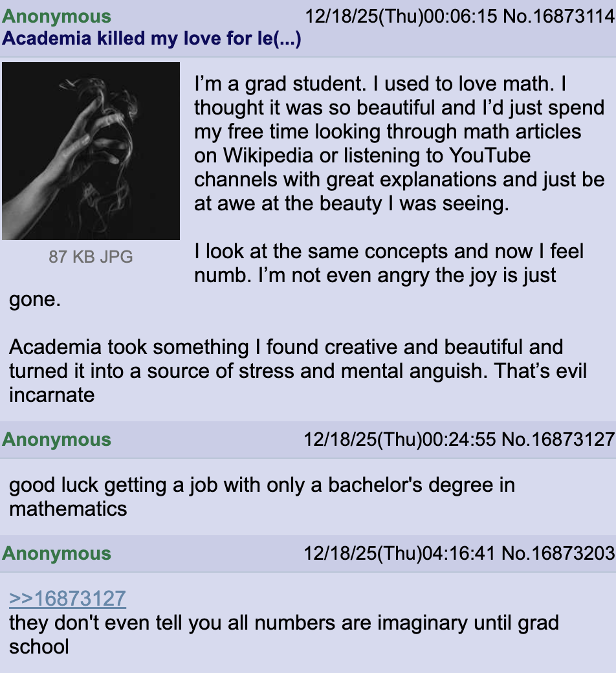The width and height of the screenshot is (616, 673).
Task: Click Anonymous name on the bachelor's degree reply
Action: (x=56, y=439)
